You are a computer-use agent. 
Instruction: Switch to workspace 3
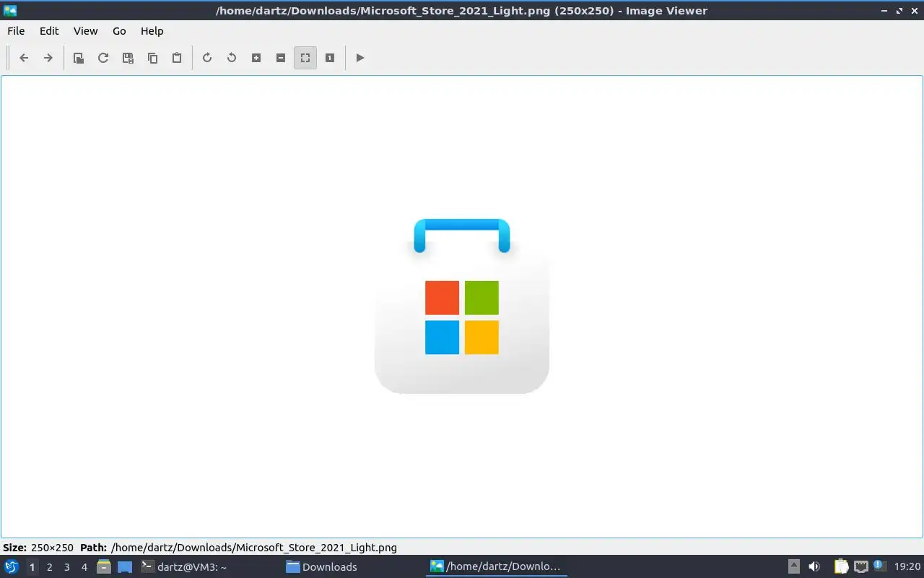66,567
